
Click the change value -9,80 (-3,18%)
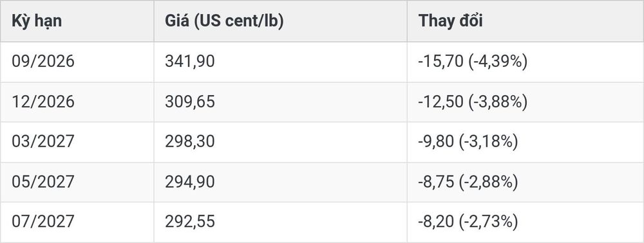(x=468, y=141)
